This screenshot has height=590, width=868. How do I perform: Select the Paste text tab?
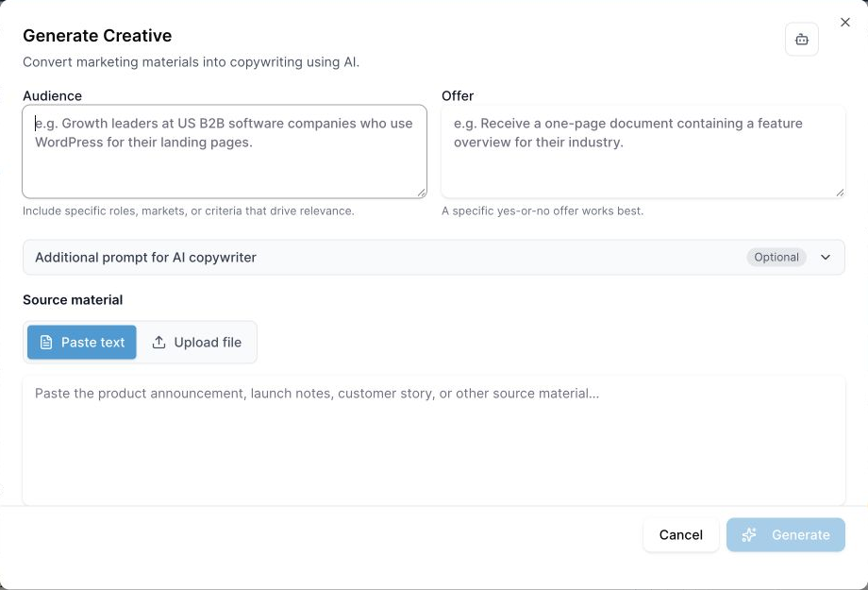(x=82, y=342)
